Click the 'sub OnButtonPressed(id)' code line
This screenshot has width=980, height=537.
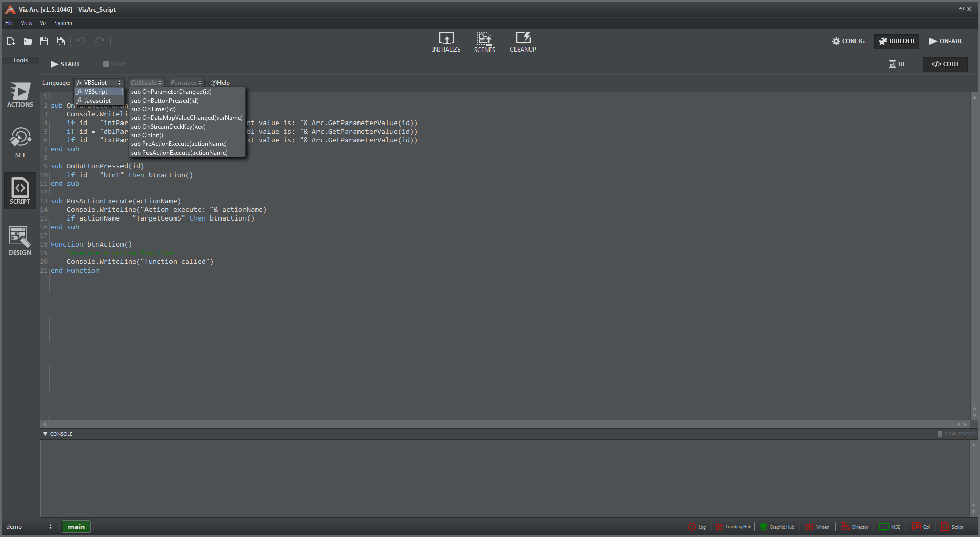(x=97, y=166)
